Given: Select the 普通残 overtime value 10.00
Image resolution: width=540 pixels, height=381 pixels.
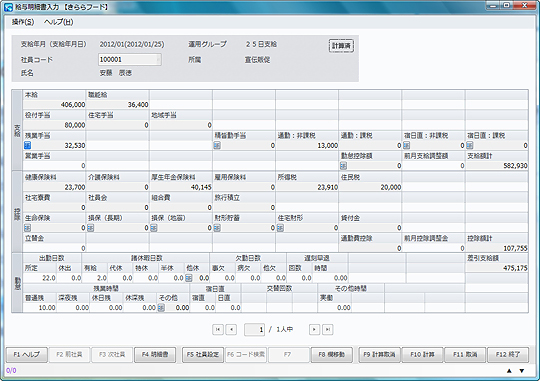Looking at the screenshot, I should coord(40,308).
